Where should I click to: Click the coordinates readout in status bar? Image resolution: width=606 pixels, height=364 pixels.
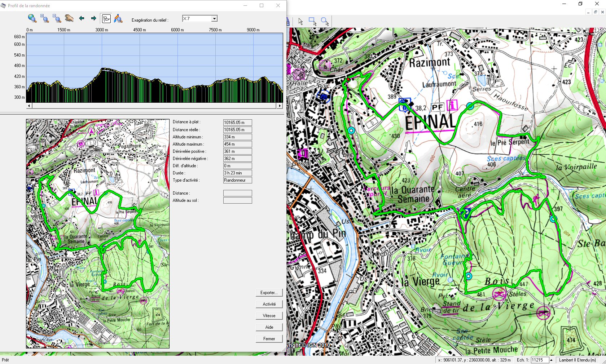(474, 360)
